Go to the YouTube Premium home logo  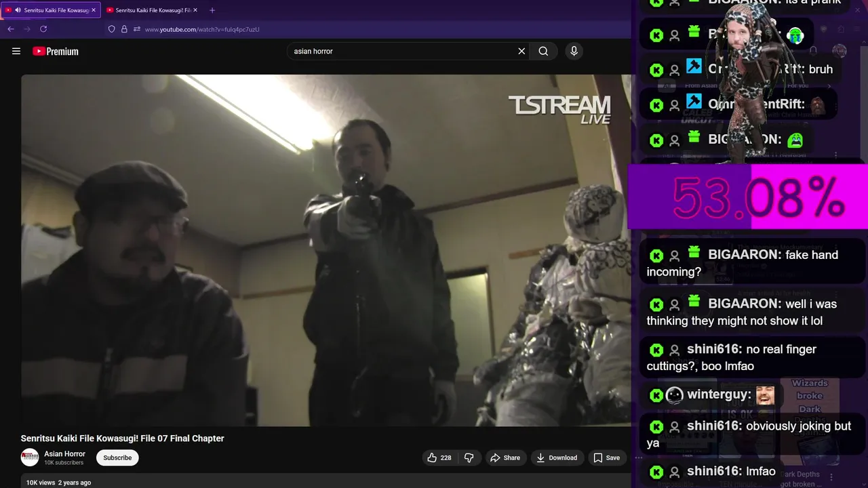[56, 52]
